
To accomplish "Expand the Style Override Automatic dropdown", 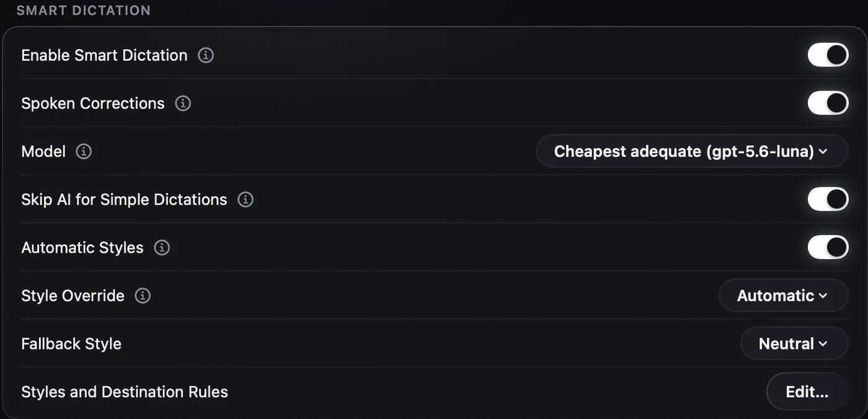I will click(784, 296).
